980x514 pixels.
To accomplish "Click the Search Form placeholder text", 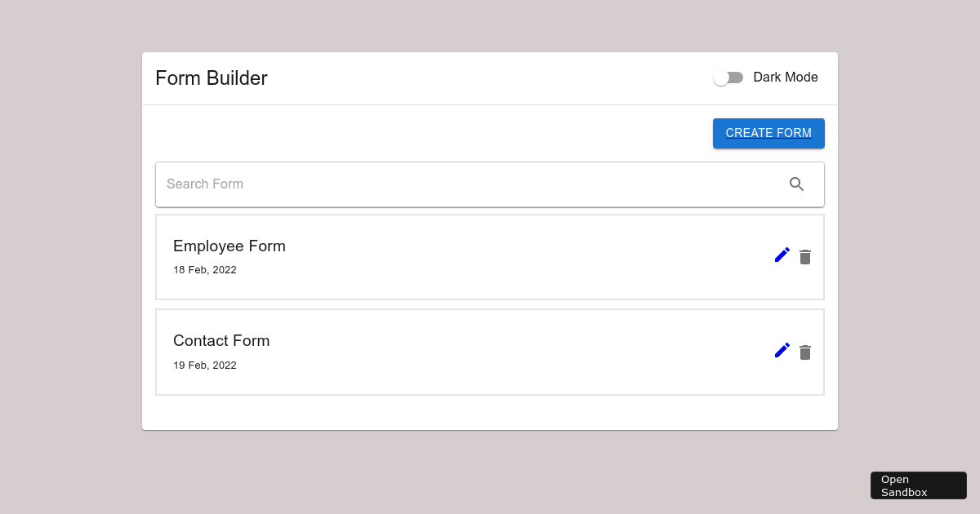I will click(205, 184).
